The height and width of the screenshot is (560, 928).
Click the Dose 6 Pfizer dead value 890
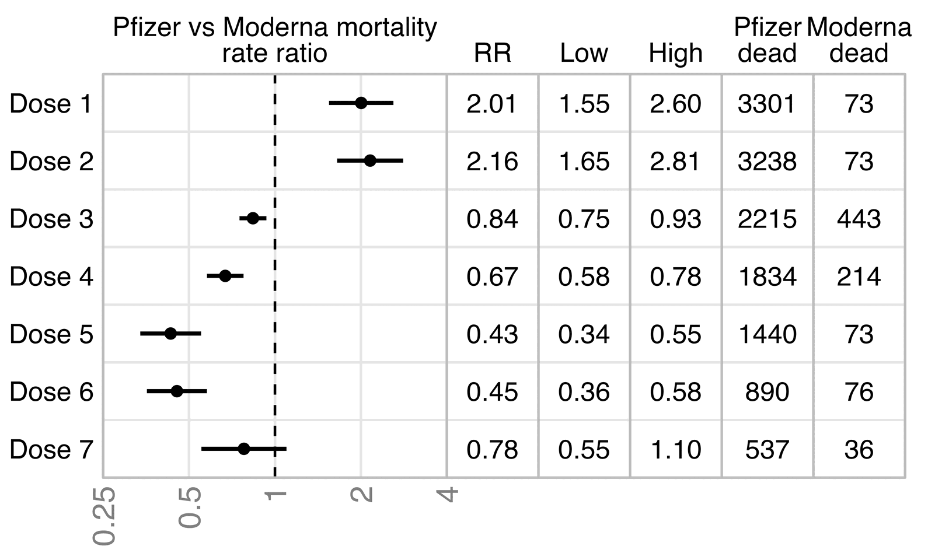767,391
